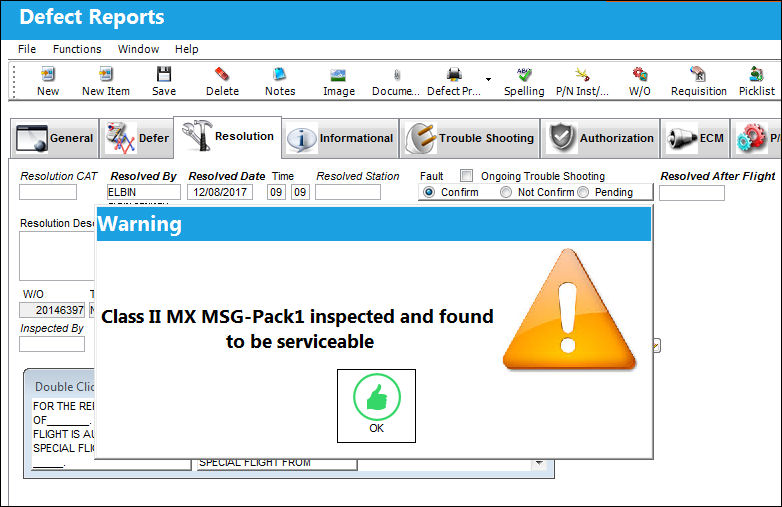The width and height of the screenshot is (782, 507).
Task: Open the Trouble Shooting tab
Action: pos(470,138)
